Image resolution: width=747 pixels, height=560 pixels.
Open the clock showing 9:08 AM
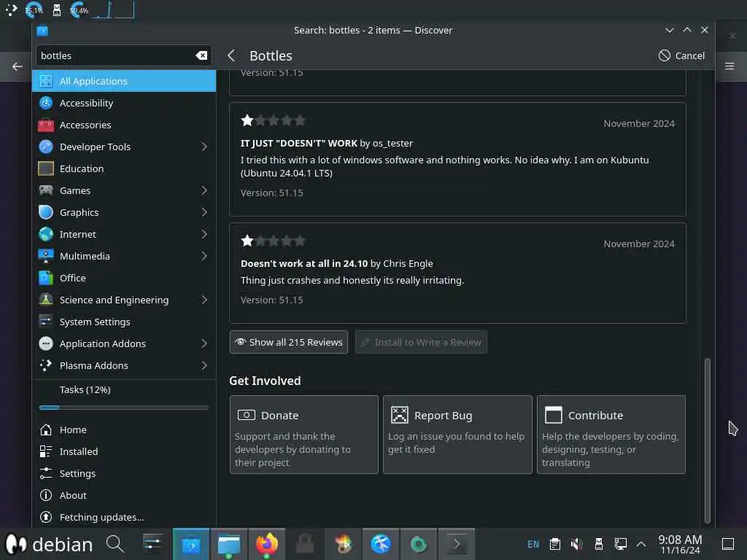pos(680,544)
